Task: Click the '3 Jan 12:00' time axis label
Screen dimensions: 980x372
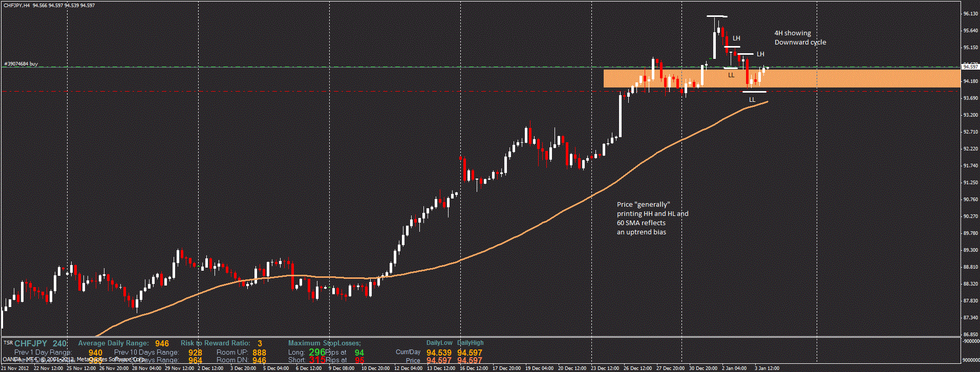Action: click(766, 368)
